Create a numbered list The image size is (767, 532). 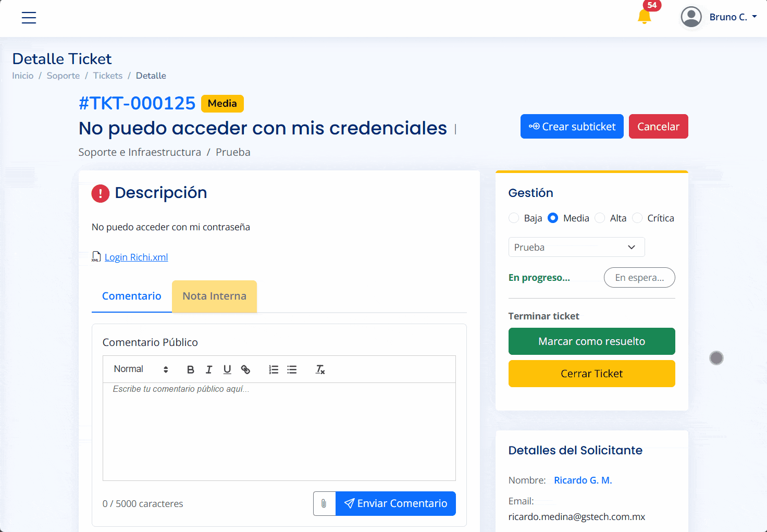(x=273, y=369)
